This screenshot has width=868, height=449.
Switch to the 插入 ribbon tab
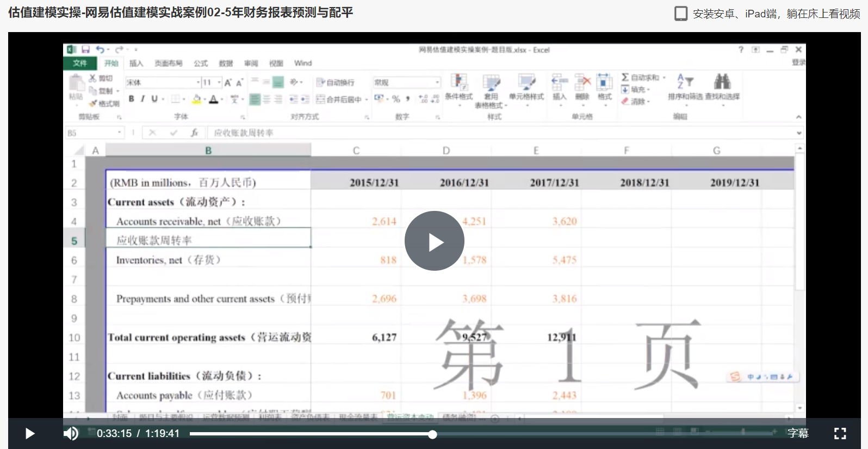(136, 63)
